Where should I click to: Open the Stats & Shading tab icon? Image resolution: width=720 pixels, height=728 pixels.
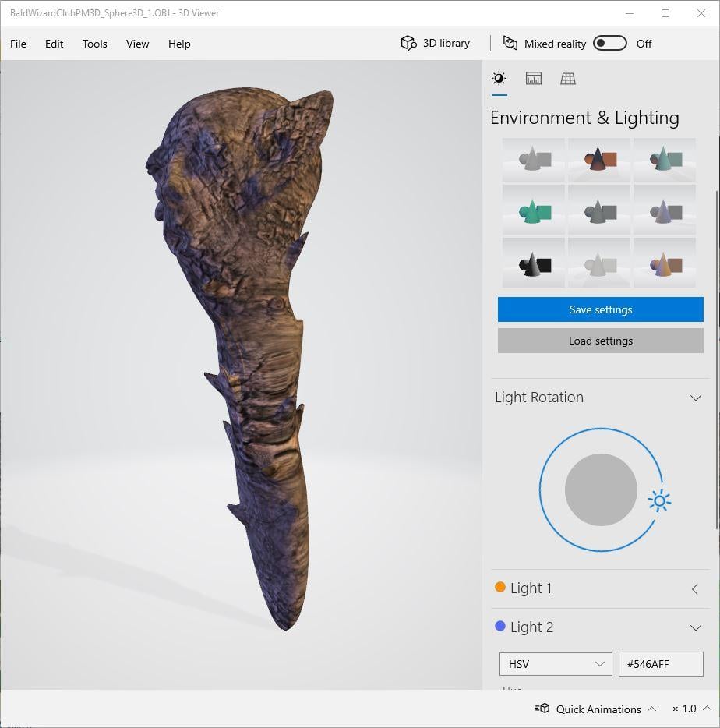point(534,78)
